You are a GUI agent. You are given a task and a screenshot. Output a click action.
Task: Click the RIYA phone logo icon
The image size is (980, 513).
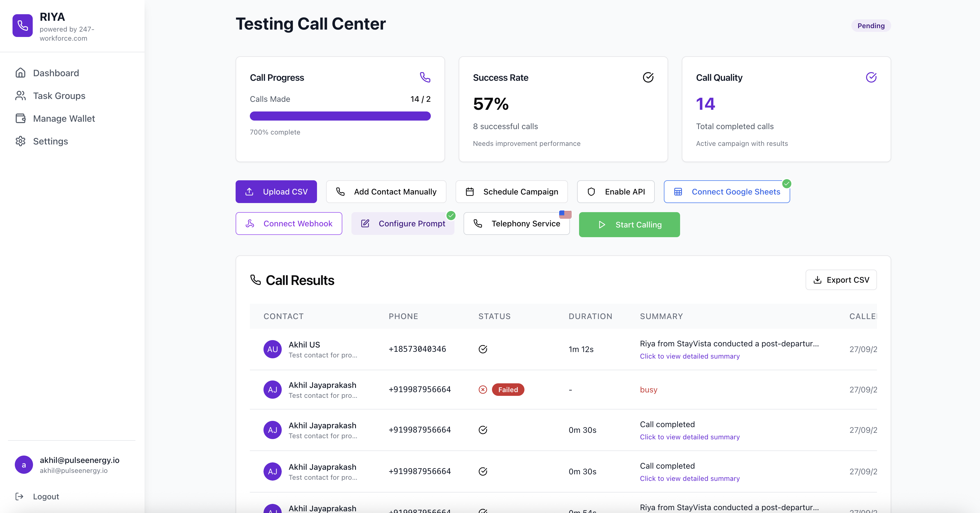point(22,26)
